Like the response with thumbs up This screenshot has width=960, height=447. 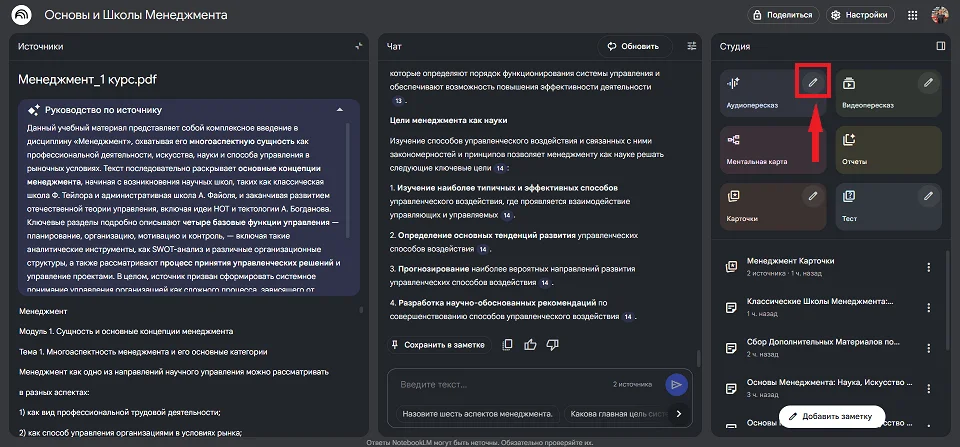[x=530, y=344]
